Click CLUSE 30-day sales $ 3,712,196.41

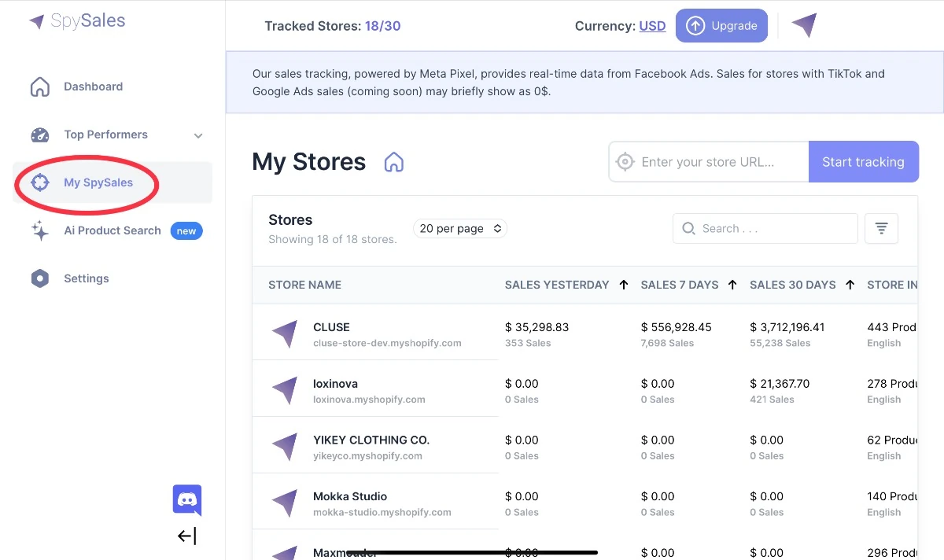click(x=787, y=327)
